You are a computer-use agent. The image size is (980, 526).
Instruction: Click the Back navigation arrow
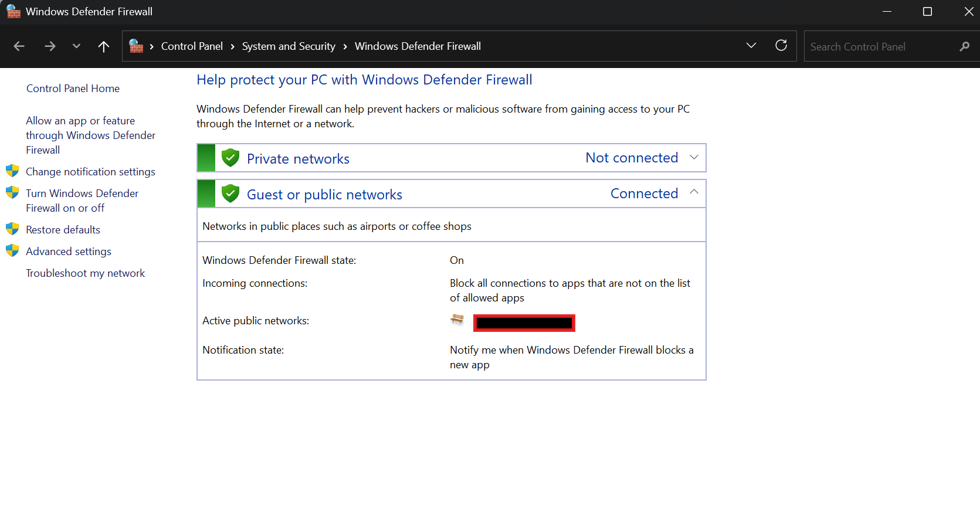pos(19,46)
